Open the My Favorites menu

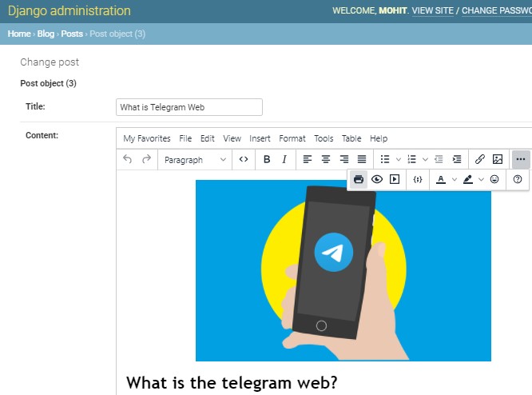(x=146, y=138)
